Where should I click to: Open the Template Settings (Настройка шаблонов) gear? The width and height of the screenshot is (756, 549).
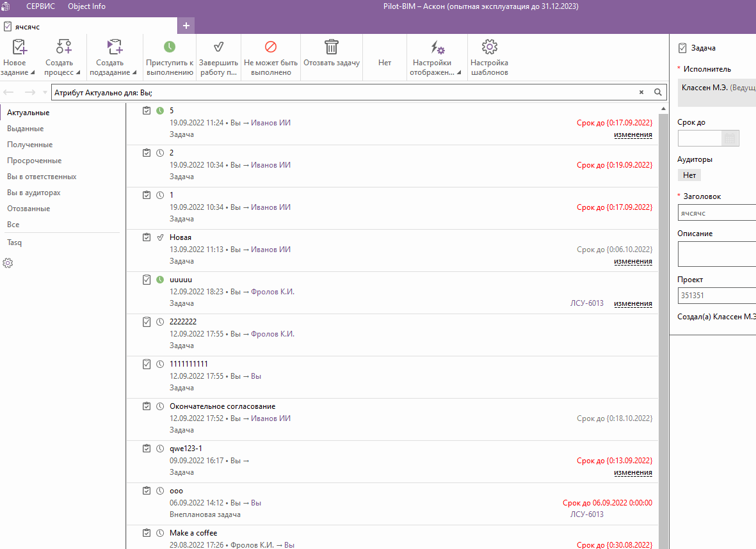pos(489,47)
